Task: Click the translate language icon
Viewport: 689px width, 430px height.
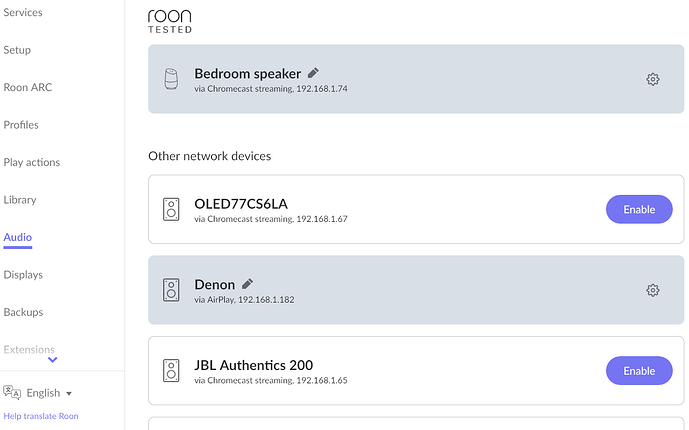Action: (x=12, y=392)
